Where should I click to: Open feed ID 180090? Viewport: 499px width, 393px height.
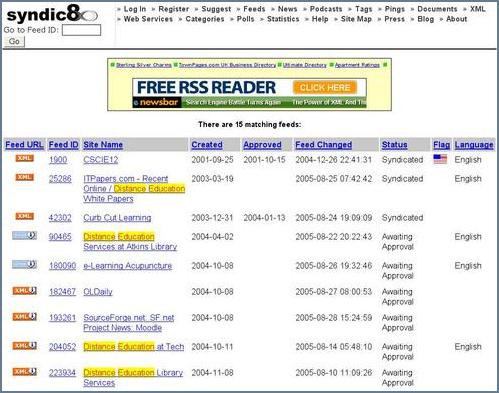click(x=62, y=266)
